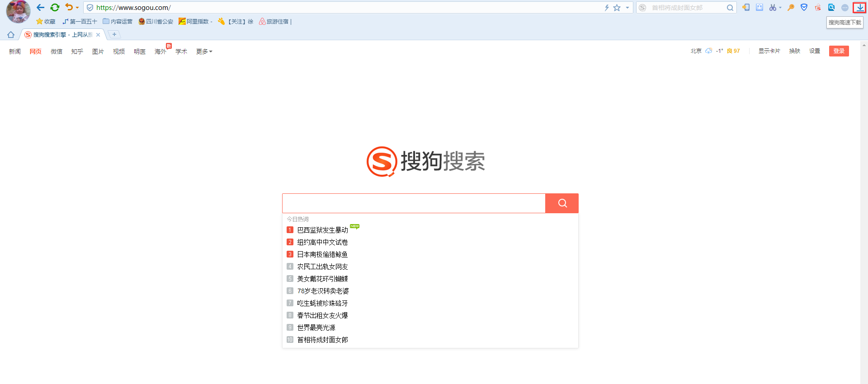Click the toolbar search magnifier icon
Image resolution: width=868 pixels, height=384 pixels.
point(730,8)
